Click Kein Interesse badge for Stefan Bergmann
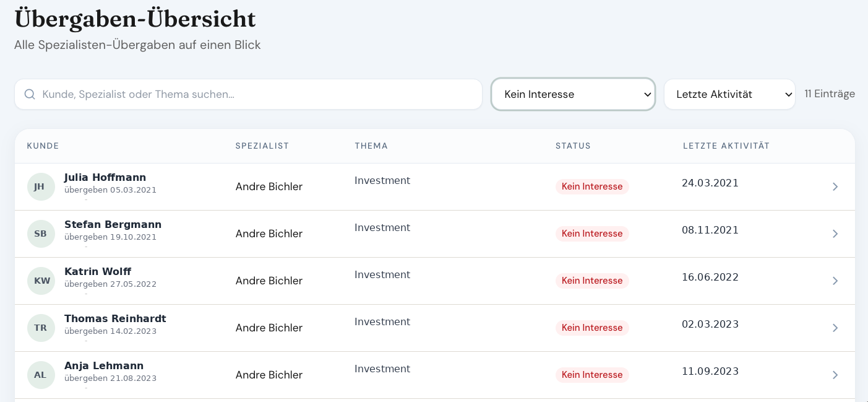The width and height of the screenshot is (868, 402). point(592,234)
